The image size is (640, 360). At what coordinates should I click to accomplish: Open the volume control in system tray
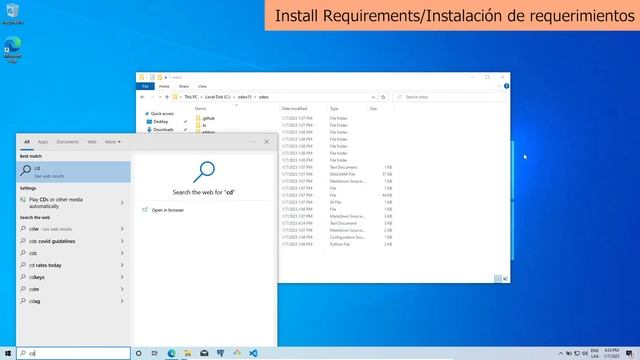pyautogui.click(x=585, y=353)
